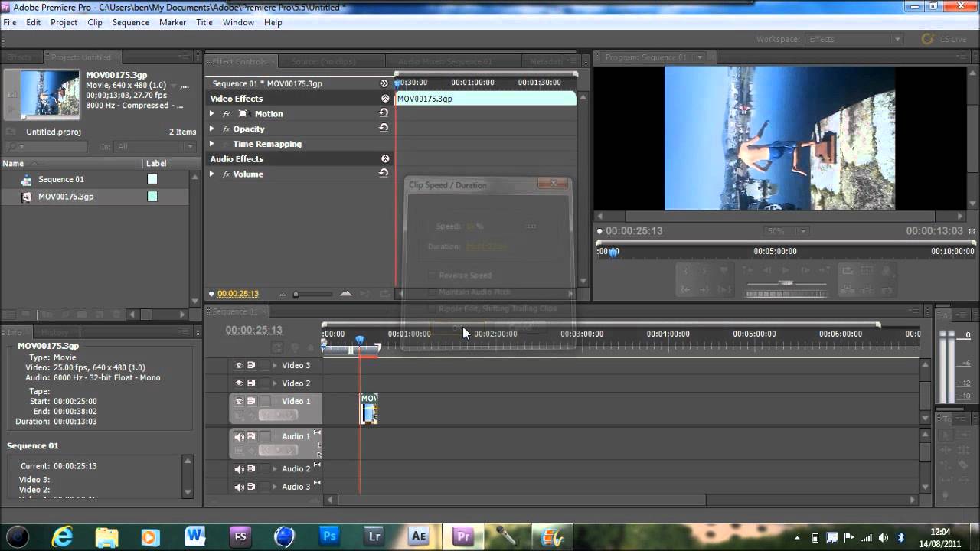Click the Timeline panel timecode 00:00:25:13
Image resolution: width=980 pixels, height=551 pixels.
[253, 330]
